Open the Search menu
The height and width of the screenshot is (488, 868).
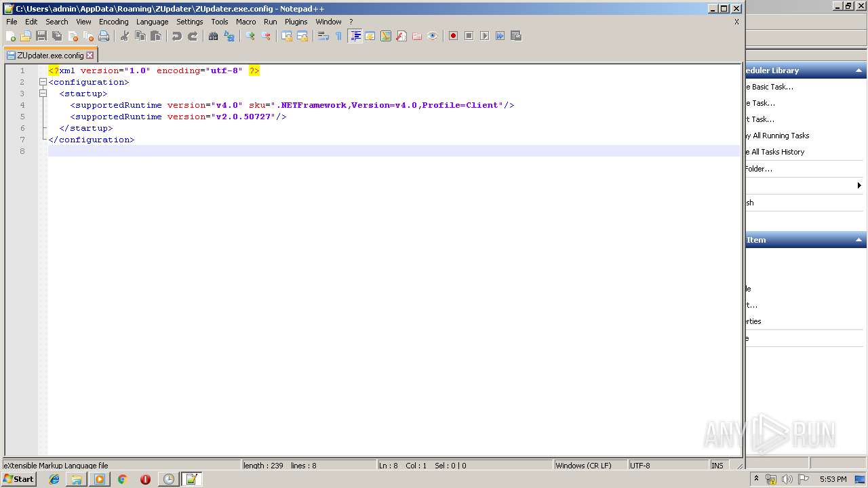click(x=57, y=22)
